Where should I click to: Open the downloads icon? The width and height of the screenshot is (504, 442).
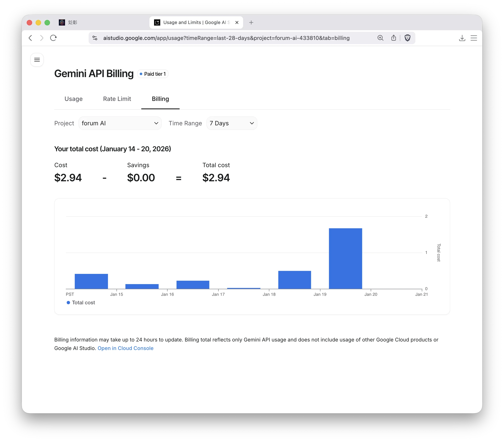tap(462, 38)
